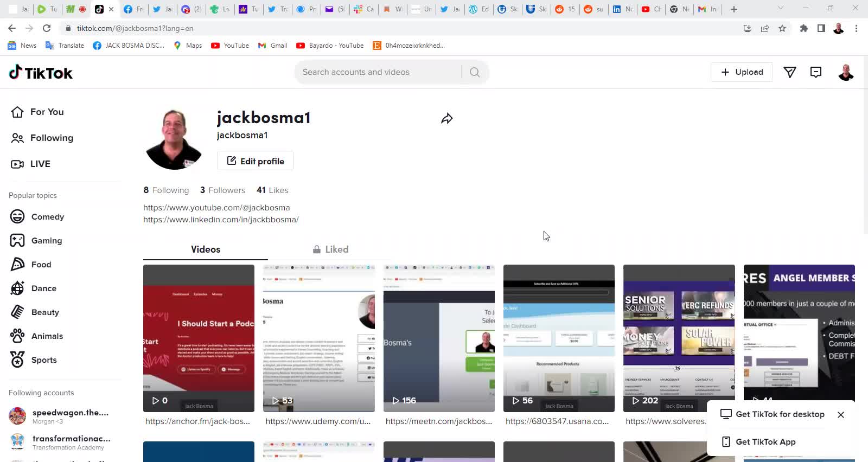
Task: Click Get TikTok for desktop
Action: pos(773,414)
